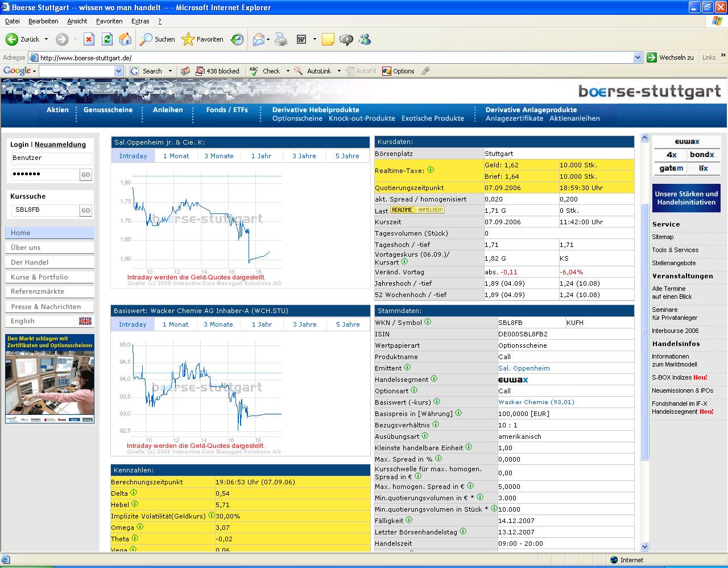
Task: Open the Print icon in toolbar
Action: [x=281, y=39]
